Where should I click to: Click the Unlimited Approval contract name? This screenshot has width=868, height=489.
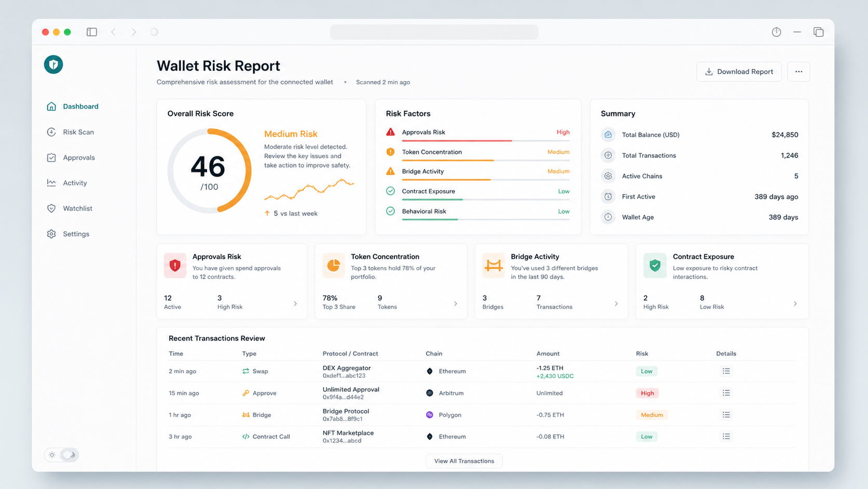[351, 389]
